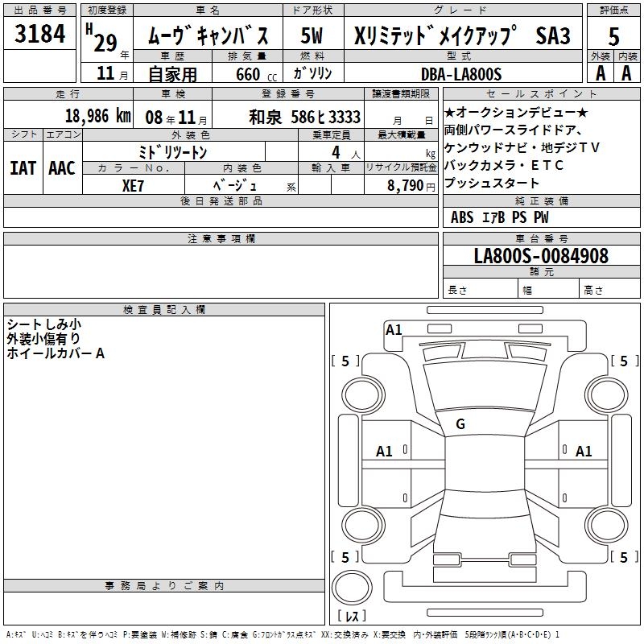
Task: Click fuel type ガソリン
Action: [x=312, y=74]
